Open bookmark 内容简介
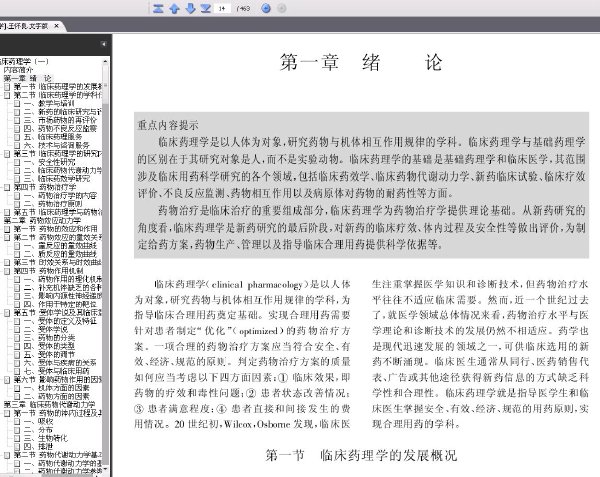 18,70
